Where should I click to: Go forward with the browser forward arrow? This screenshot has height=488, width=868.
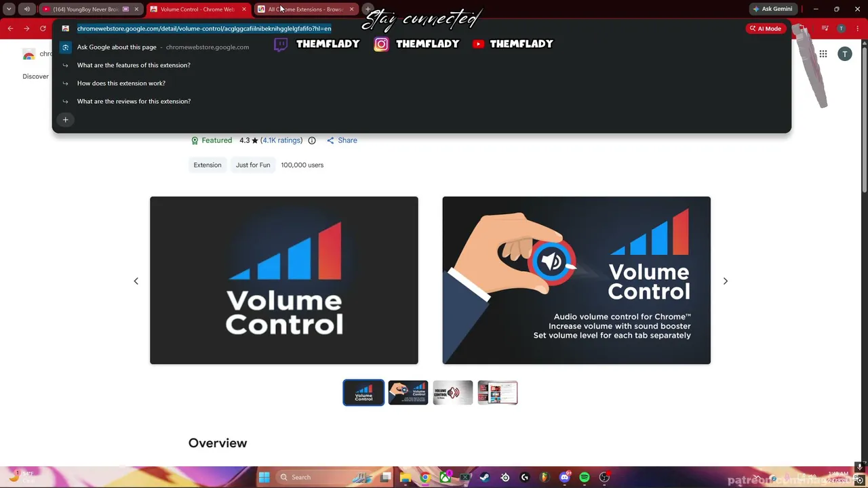point(26,28)
